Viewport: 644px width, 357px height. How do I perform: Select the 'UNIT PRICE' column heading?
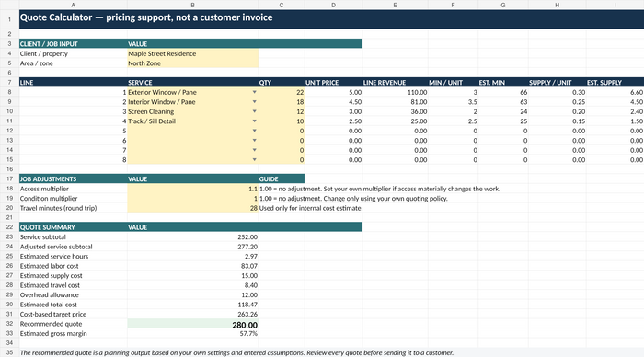[x=333, y=83]
